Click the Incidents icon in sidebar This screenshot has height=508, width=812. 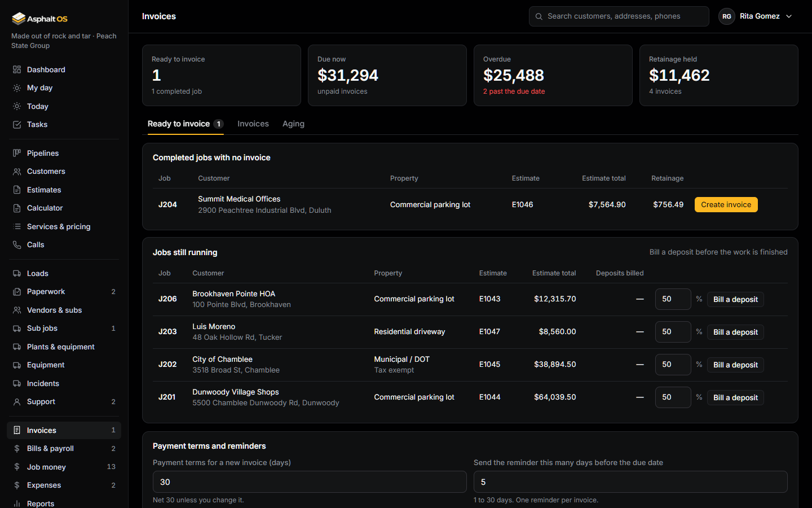point(17,384)
